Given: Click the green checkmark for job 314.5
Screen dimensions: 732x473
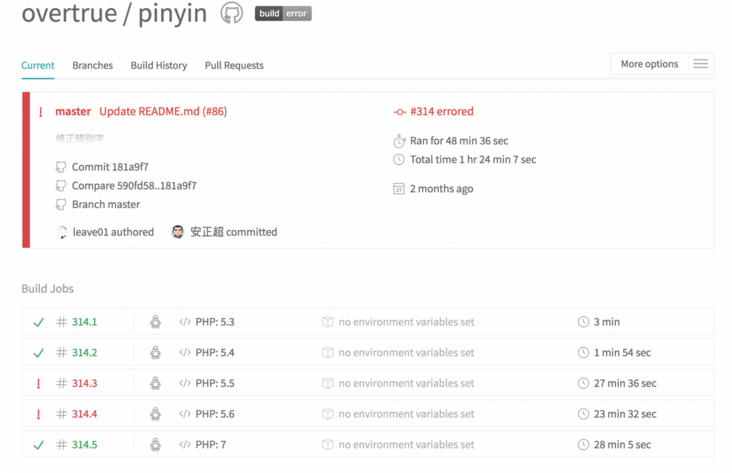Looking at the screenshot, I should point(39,445).
